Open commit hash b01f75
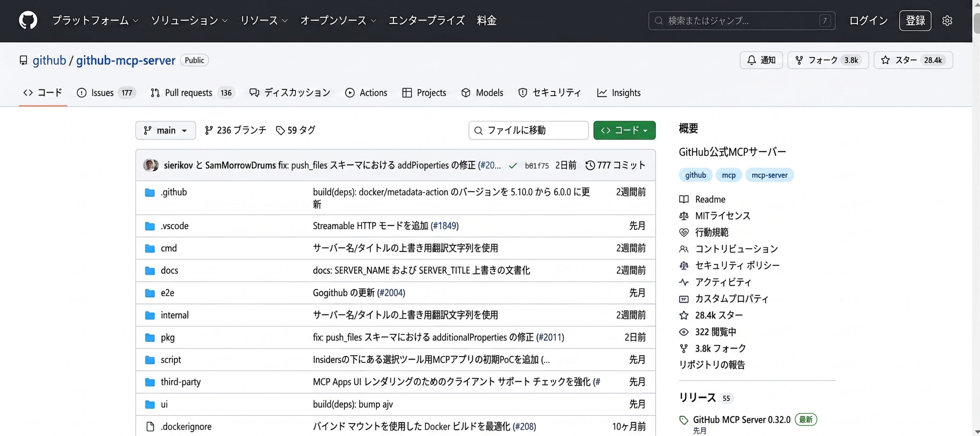 tap(536, 166)
